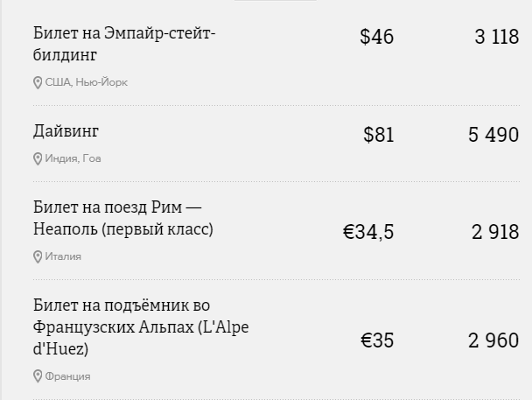Select the Франция location label
532x400 pixels.
click(x=68, y=376)
